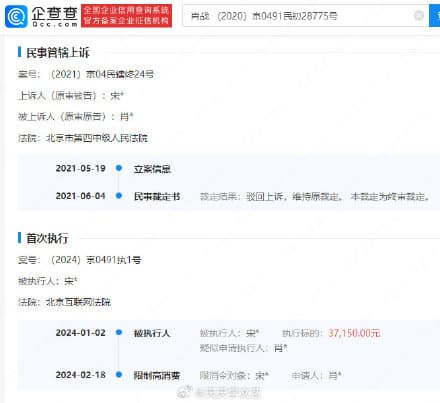Image resolution: width=440 pixels, height=403 pixels.
Task: Open the 民事裁定书 document entry
Action: tap(157, 196)
